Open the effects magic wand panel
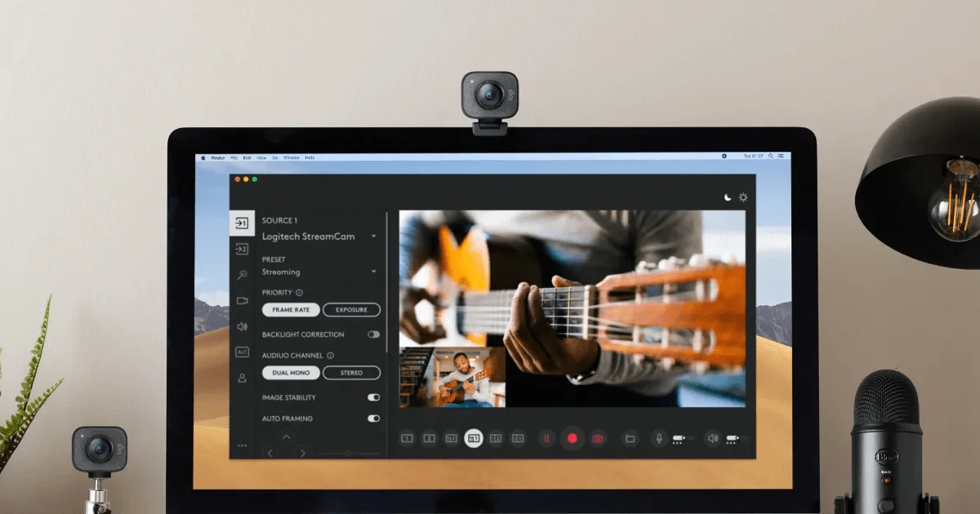 242,275
